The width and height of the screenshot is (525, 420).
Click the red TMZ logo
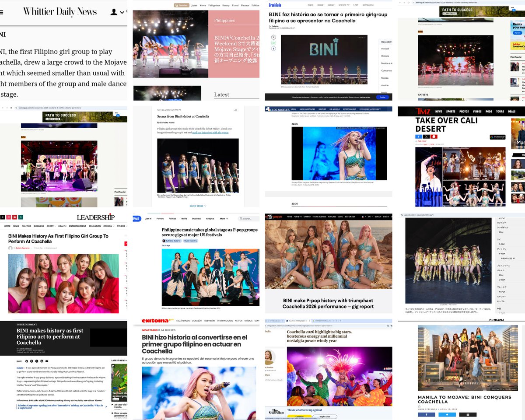[423, 112]
